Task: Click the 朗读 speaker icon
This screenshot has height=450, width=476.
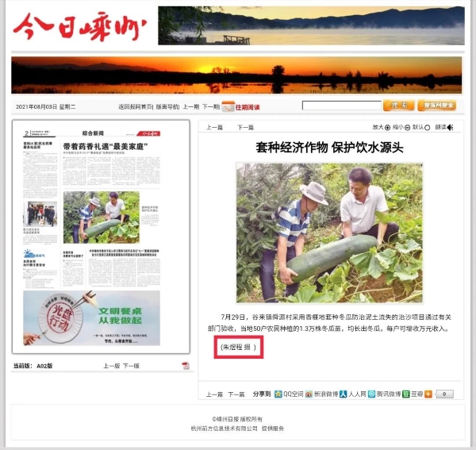Action: pyautogui.click(x=450, y=127)
